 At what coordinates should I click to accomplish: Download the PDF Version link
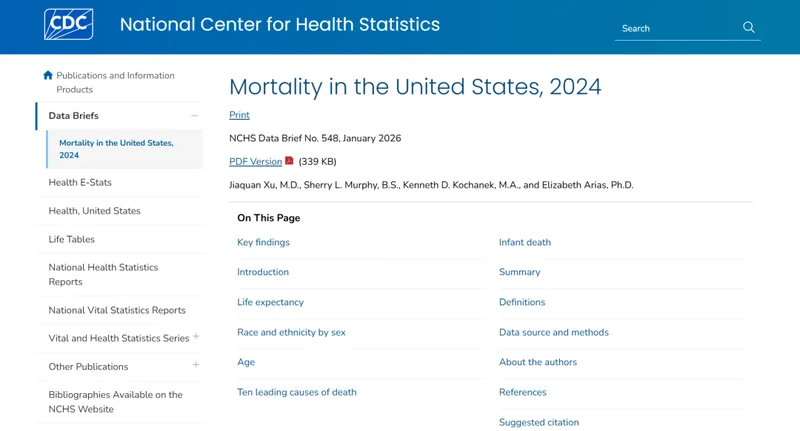pyautogui.click(x=255, y=162)
